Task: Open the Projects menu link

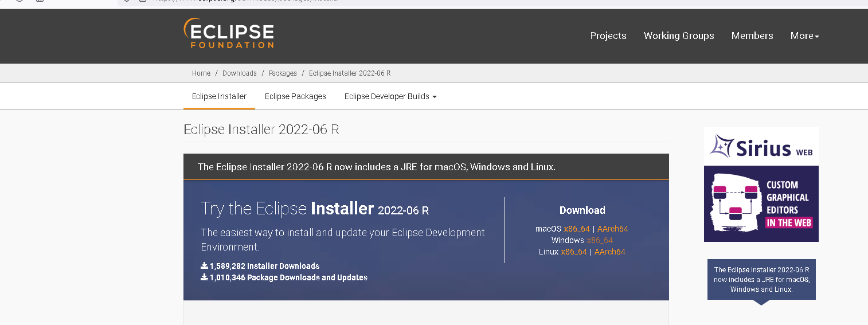Action: click(x=608, y=36)
